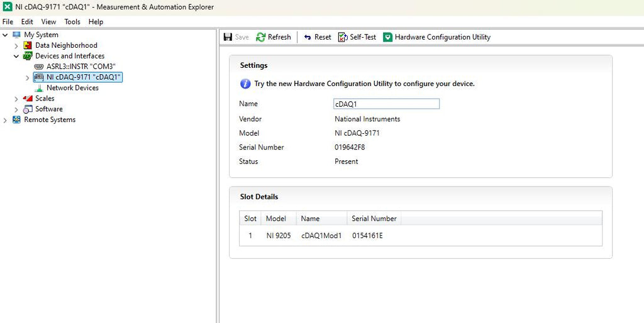This screenshot has height=323, width=644.
Task: Click the Serial Number column header
Action: pyautogui.click(x=374, y=219)
